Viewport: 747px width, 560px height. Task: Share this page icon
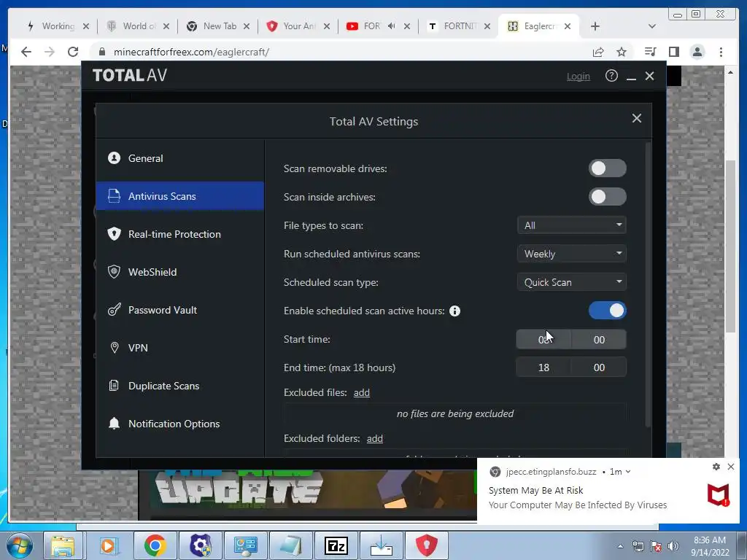pyautogui.click(x=598, y=52)
